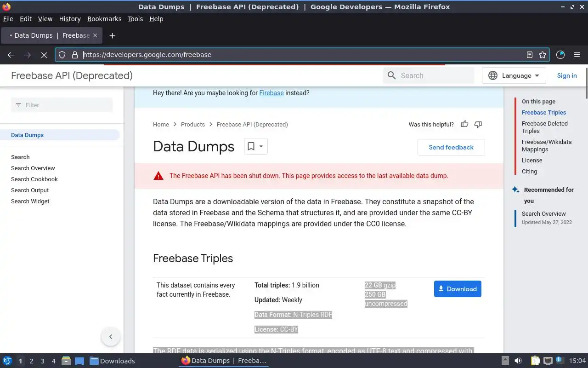The width and height of the screenshot is (588, 368).
Task: Open the notification alert tray icon
Action: [x=560, y=360]
